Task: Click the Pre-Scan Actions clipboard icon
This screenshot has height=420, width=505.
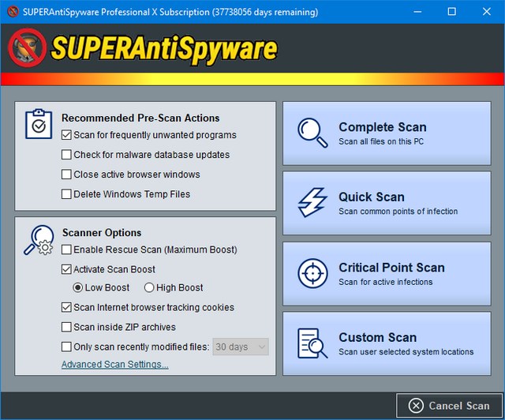Action: tap(38, 123)
